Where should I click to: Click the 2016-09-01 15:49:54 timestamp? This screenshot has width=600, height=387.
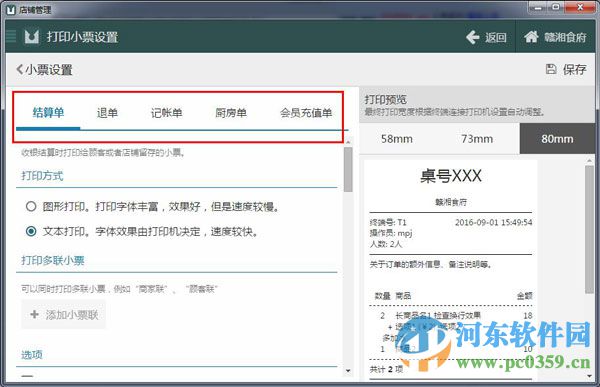pos(494,222)
